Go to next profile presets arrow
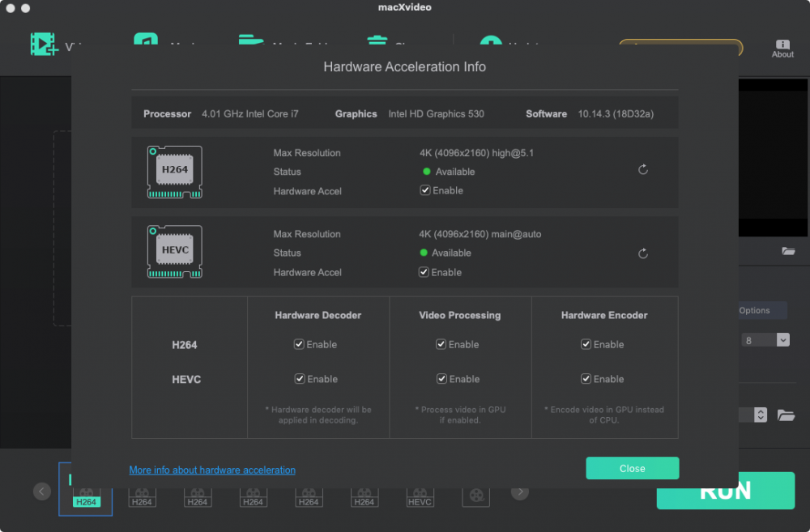 [520, 492]
